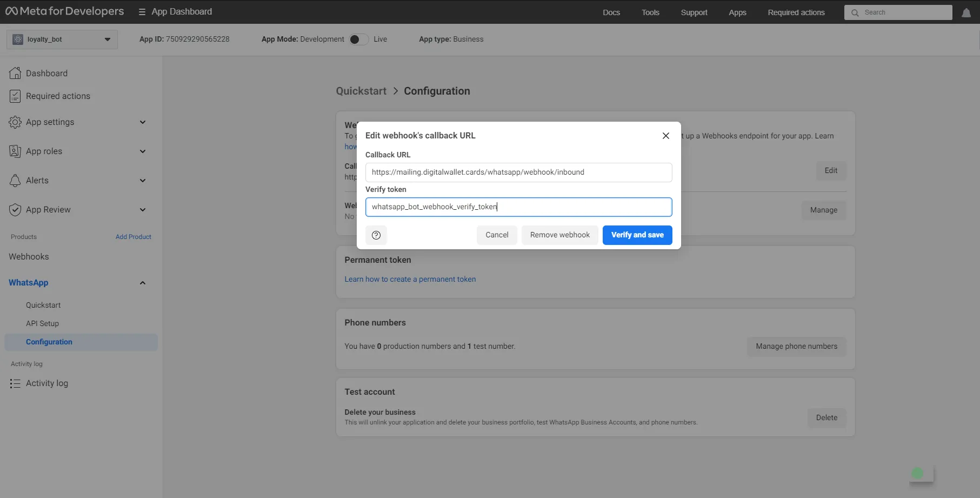980x498 pixels.
Task: Click the Activity log list icon
Action: [15, 383]
